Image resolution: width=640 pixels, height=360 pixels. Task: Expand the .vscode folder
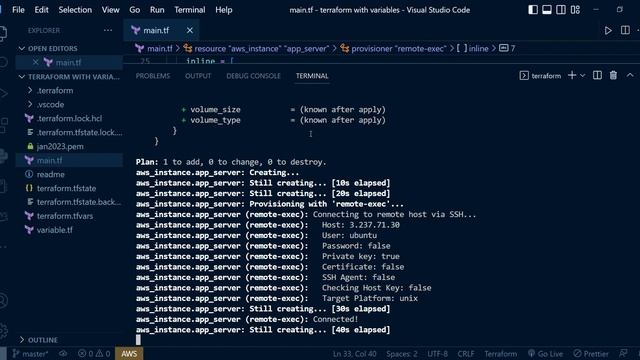point(51,104)
